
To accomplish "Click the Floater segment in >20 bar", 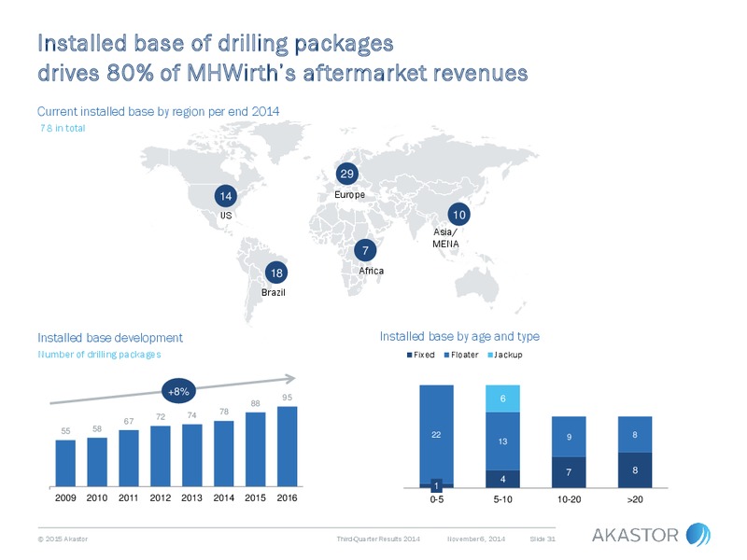I will 635,434.
